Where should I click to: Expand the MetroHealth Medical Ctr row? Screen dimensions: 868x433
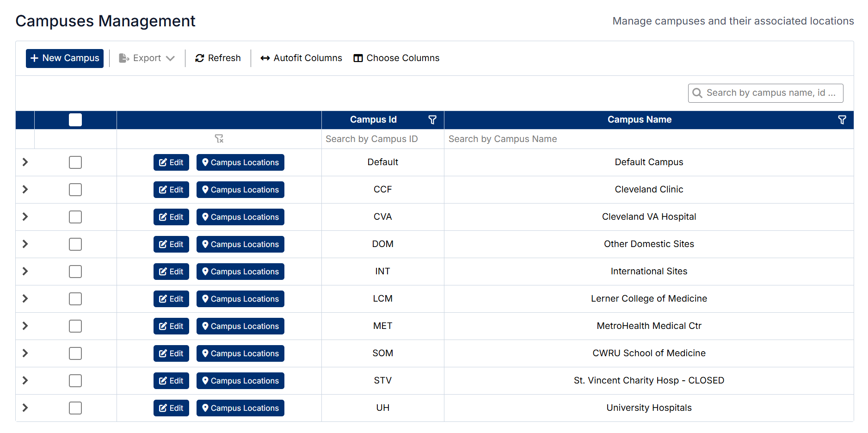25,326
